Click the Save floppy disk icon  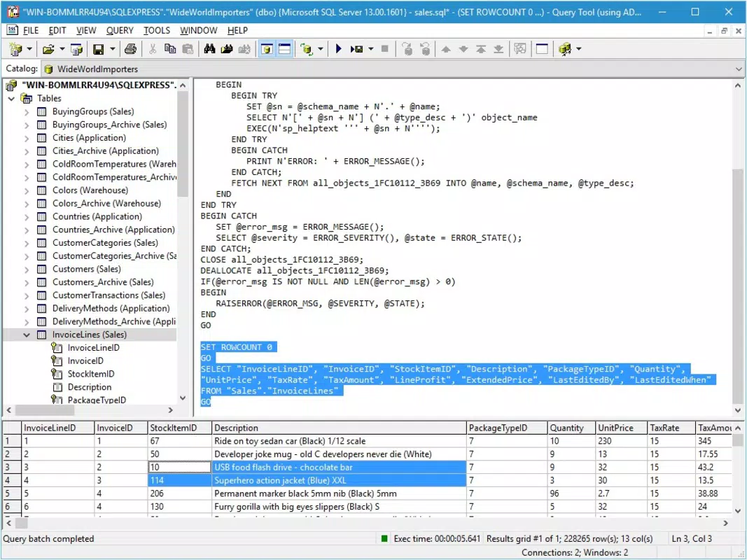coord(99,49)
